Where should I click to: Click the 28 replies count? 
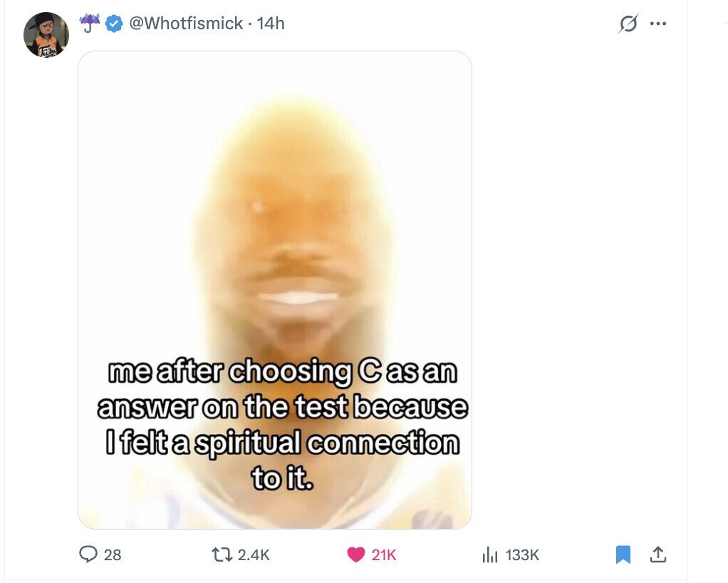click(113, 554)
